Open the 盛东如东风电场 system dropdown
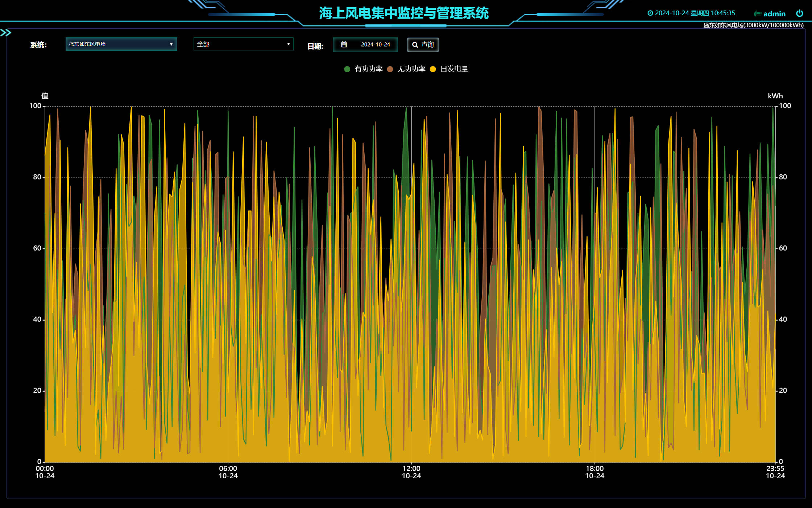812x508 pixels. click(x=121, y=44)
